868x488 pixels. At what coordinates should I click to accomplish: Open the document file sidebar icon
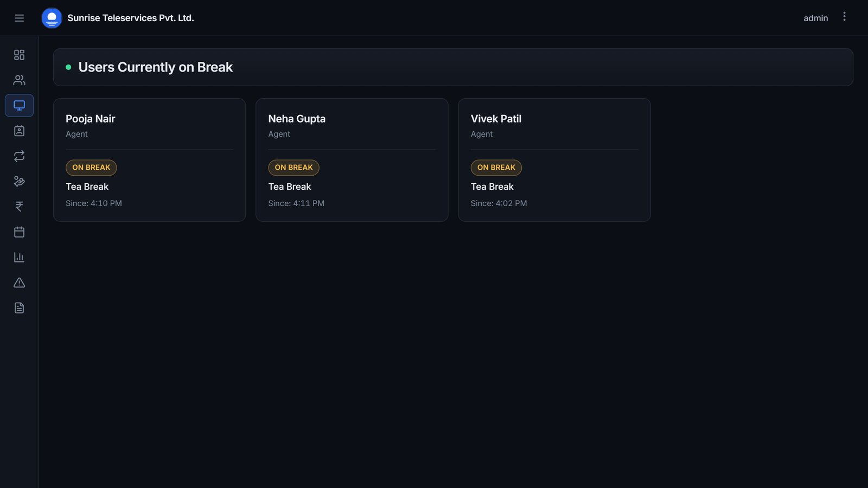[19, 308]
